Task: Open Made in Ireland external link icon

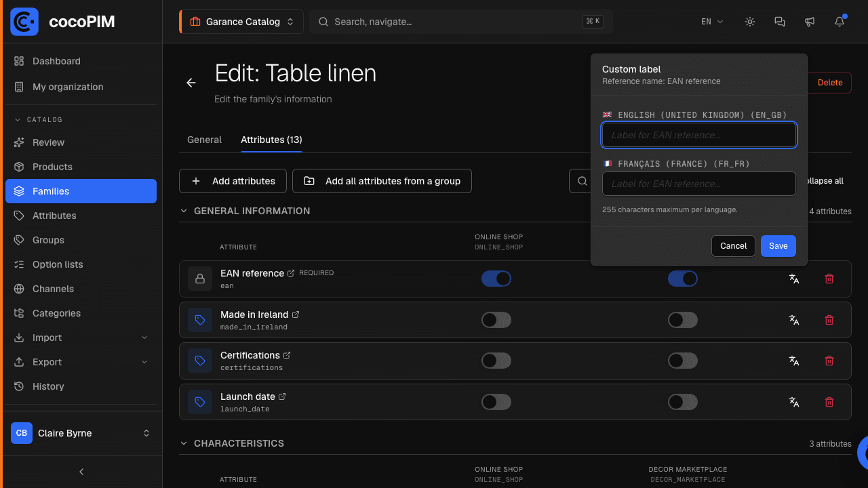Action: coord(296,314)
